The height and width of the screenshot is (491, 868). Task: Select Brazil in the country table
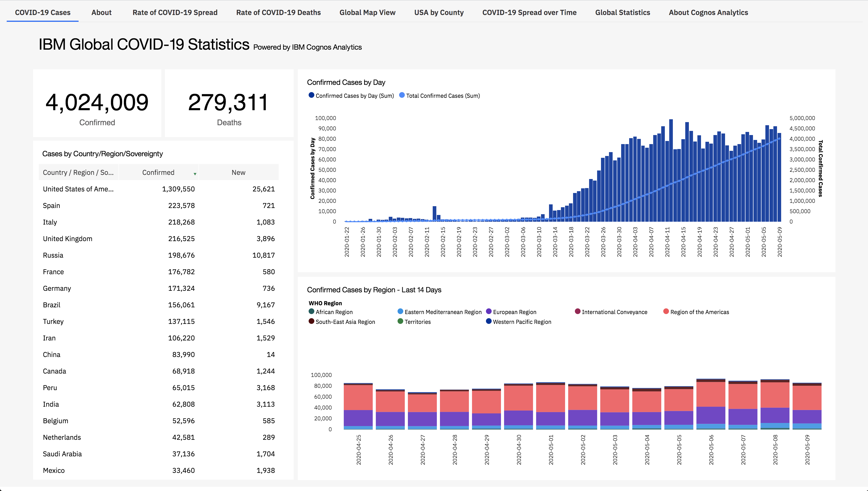159,305
